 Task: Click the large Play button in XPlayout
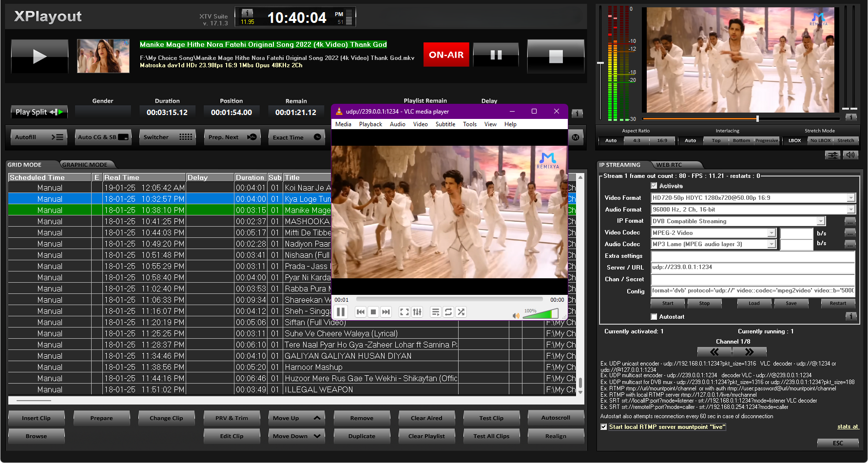point(39,56)
